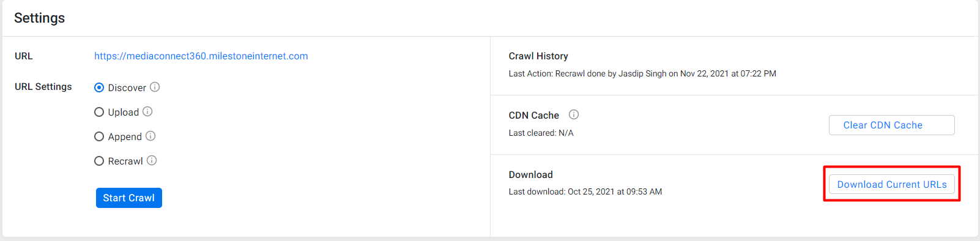Show the CDN Cache info icon tooltip

pyautogui.click(x=574, y=114)
